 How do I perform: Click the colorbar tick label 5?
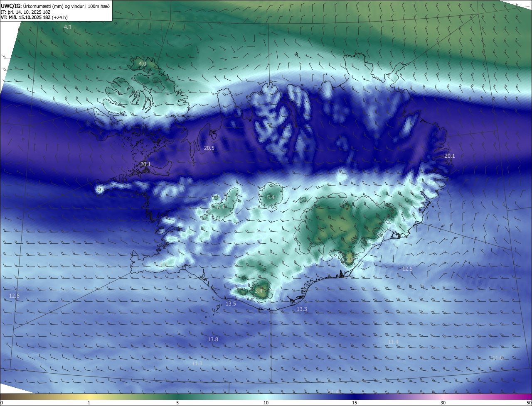(177, 403)
